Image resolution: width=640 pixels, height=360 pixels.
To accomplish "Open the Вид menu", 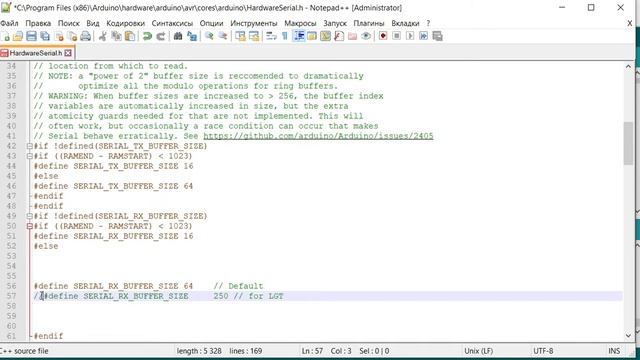I will coord(93,23).
